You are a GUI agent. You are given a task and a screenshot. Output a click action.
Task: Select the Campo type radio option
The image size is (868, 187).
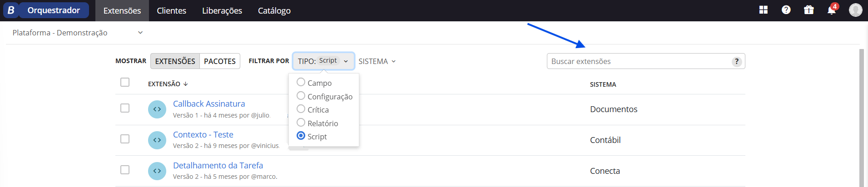pyautogui.click(x=301, y=82)
